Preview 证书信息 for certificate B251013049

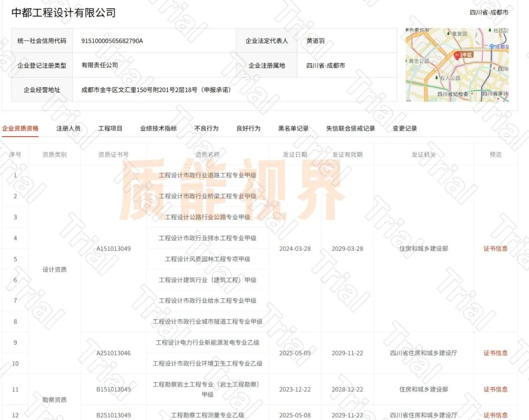pyautogui.click(x=495, y=415)
